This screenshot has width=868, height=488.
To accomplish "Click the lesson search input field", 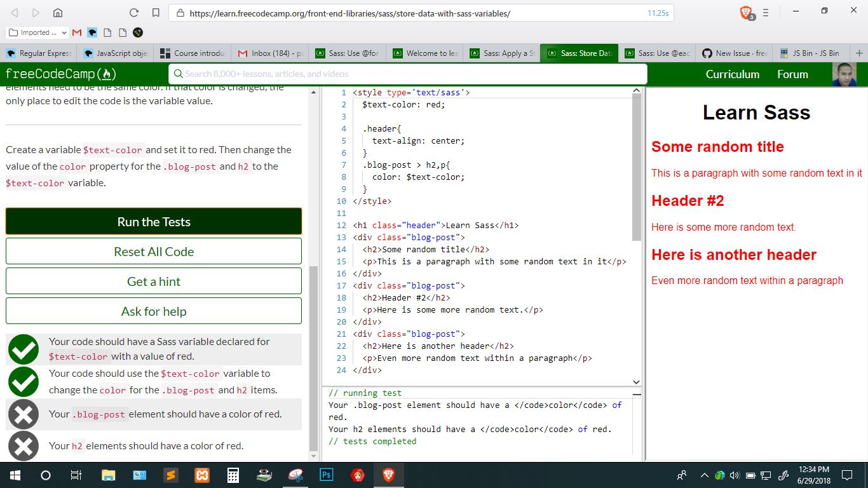I will [x=407, y=74].
